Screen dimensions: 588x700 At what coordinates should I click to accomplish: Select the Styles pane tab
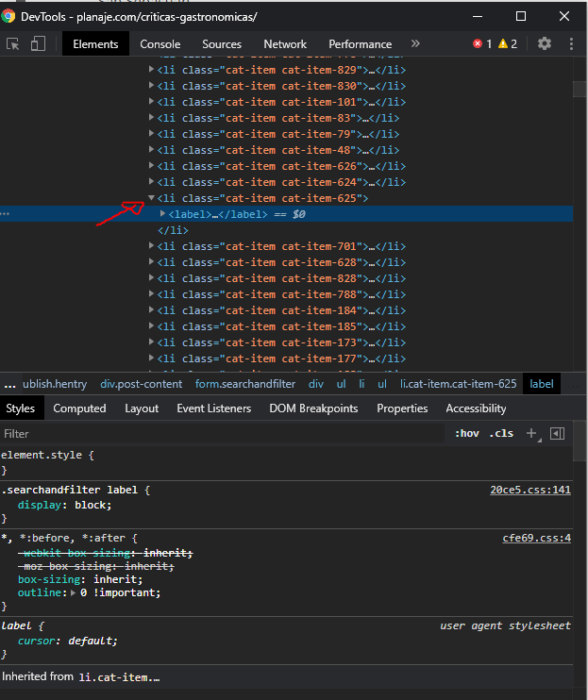click(x=21, y=408)
